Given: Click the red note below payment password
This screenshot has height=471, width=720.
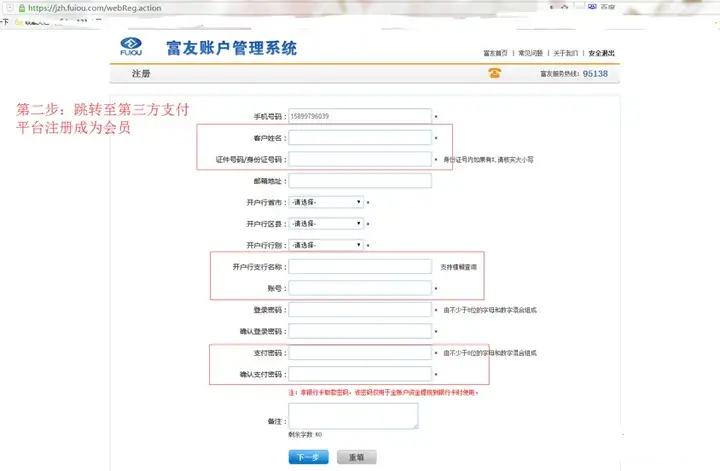Looking at the screenshot, I should tap(383, 392).
